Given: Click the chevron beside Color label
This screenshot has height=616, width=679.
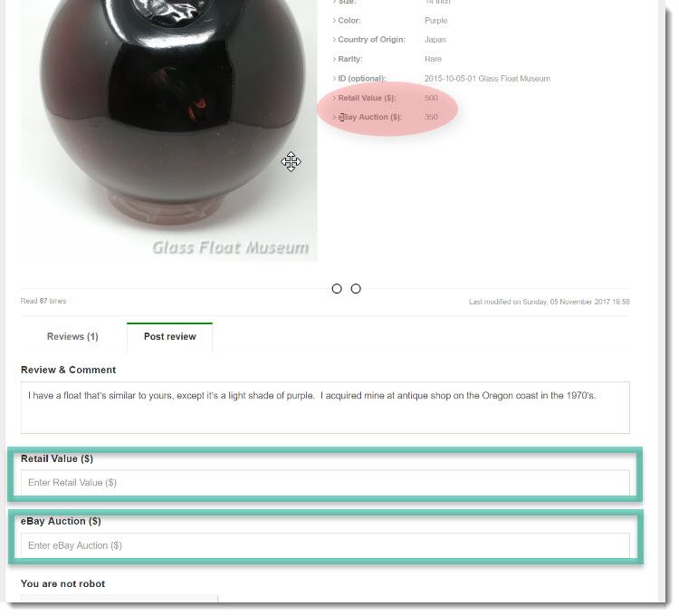Looking at the screenshot, I should coord(334,20).
